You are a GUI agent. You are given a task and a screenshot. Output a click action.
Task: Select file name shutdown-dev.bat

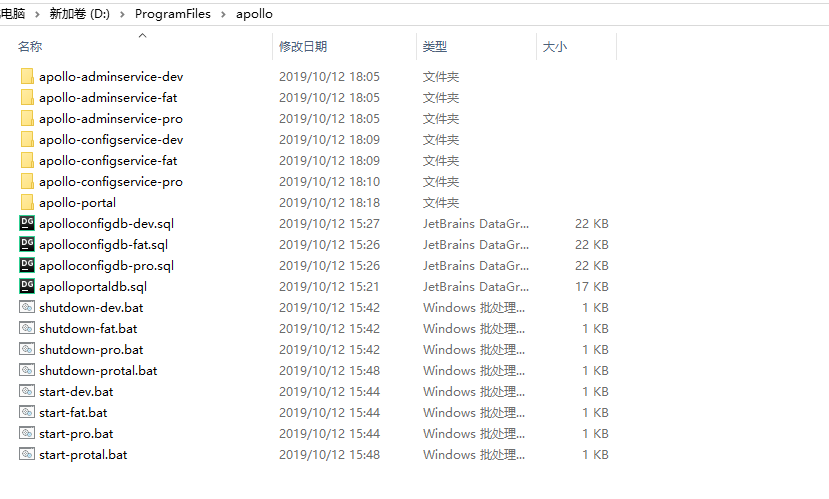pos(91,308)
